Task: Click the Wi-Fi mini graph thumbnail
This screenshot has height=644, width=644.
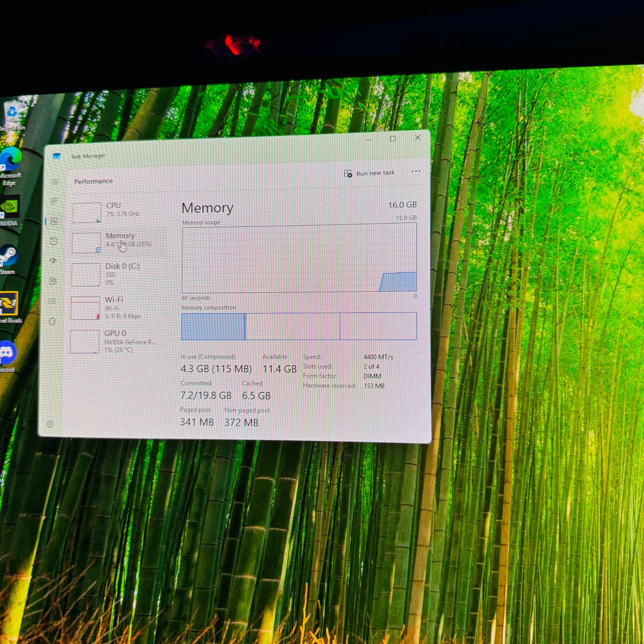Action: coord(85,308)
